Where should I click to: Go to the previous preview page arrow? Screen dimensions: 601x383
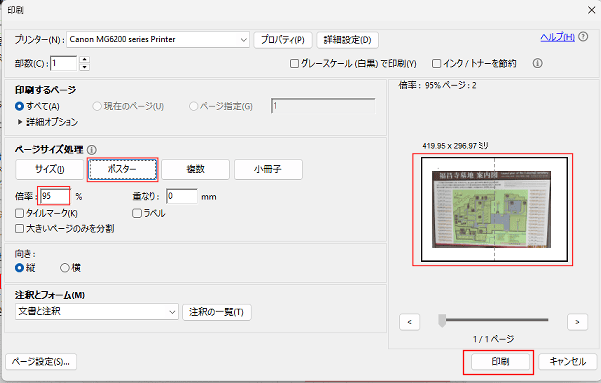[x=409, y=322]
